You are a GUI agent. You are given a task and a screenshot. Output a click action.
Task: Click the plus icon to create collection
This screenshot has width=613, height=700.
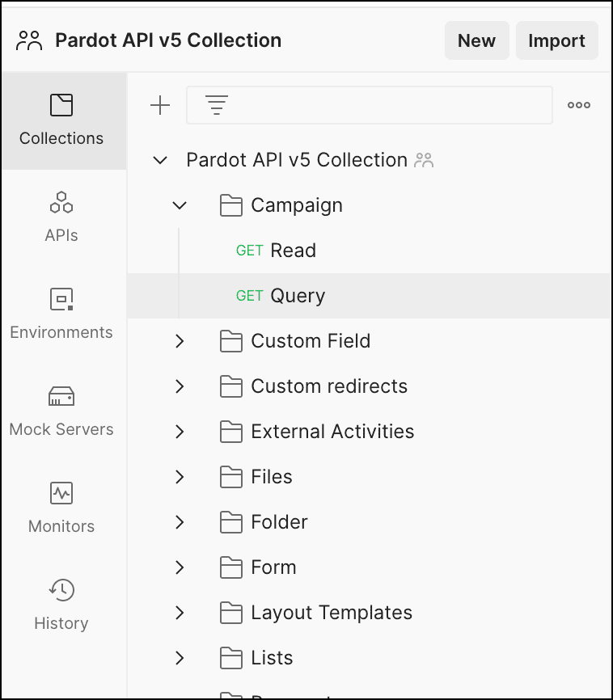tap(160, 105)
